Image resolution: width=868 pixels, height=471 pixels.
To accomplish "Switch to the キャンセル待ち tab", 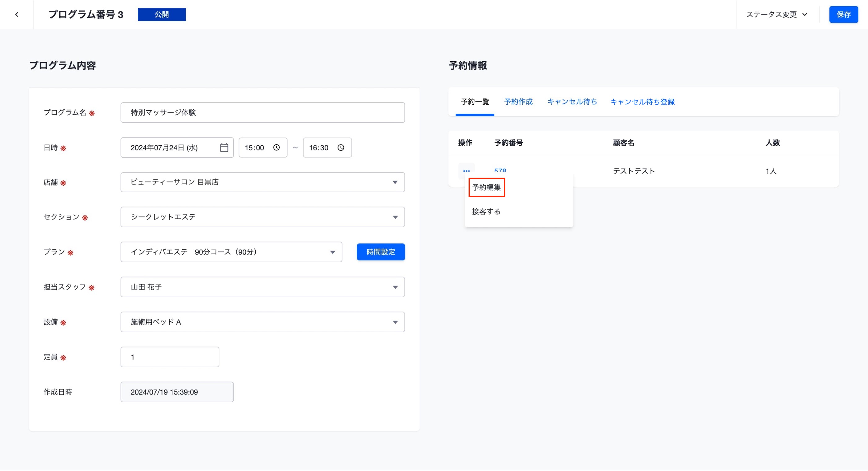I will pyautogui.click(x=572, y=102).
